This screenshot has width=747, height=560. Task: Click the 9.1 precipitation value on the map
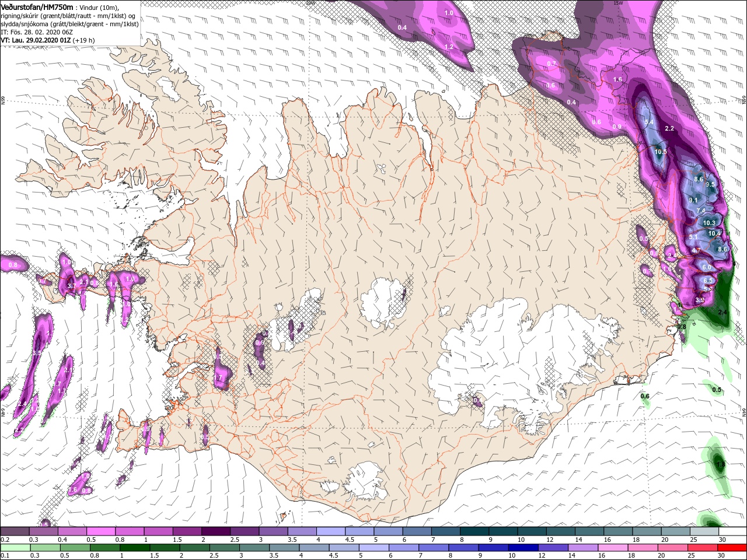click(x=693, y=200)
